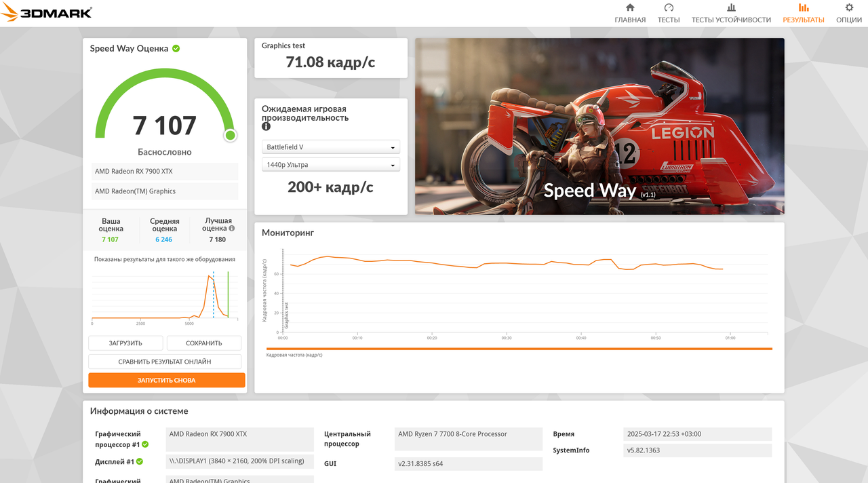Click the Средняя оценка value 6 246

click(163, 239)
